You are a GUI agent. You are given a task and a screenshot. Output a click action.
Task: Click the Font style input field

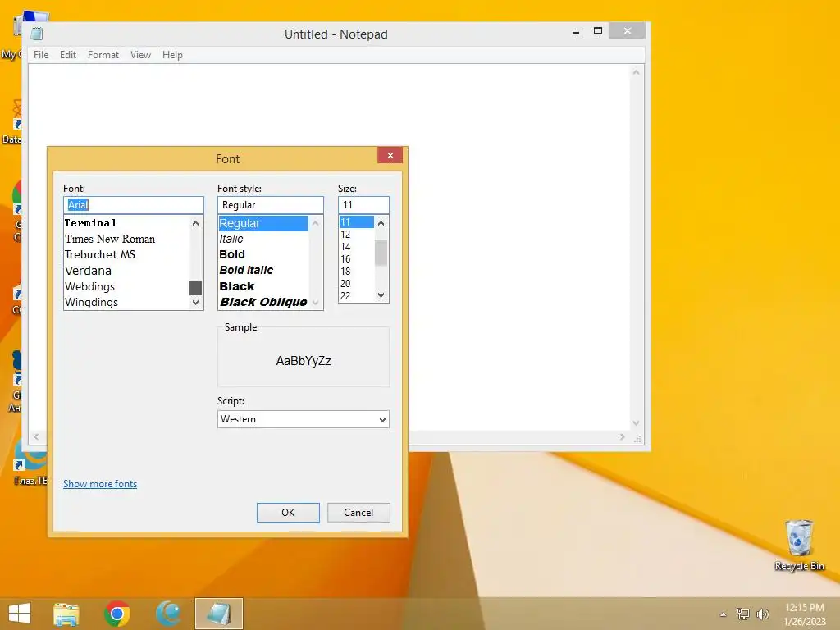271,204
